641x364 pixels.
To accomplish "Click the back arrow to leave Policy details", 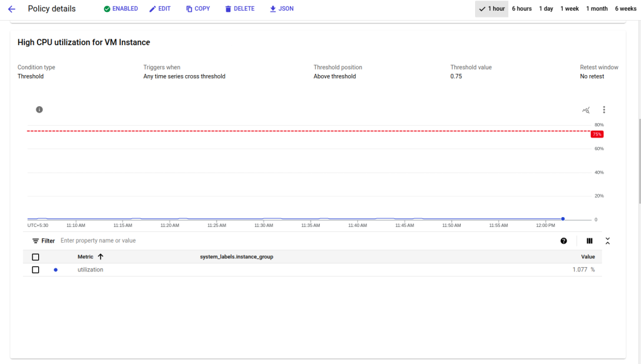I will pyautogui.click(x=11, y=9).
